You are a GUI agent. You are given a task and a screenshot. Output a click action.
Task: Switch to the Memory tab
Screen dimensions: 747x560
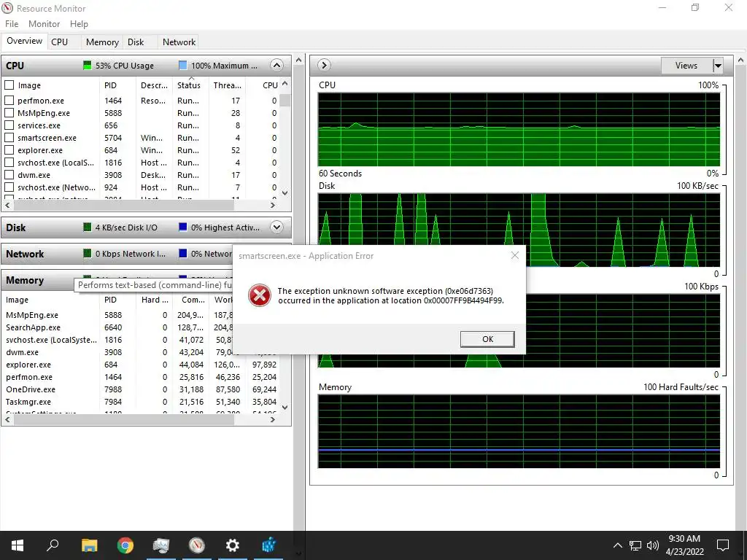point(102,42)
